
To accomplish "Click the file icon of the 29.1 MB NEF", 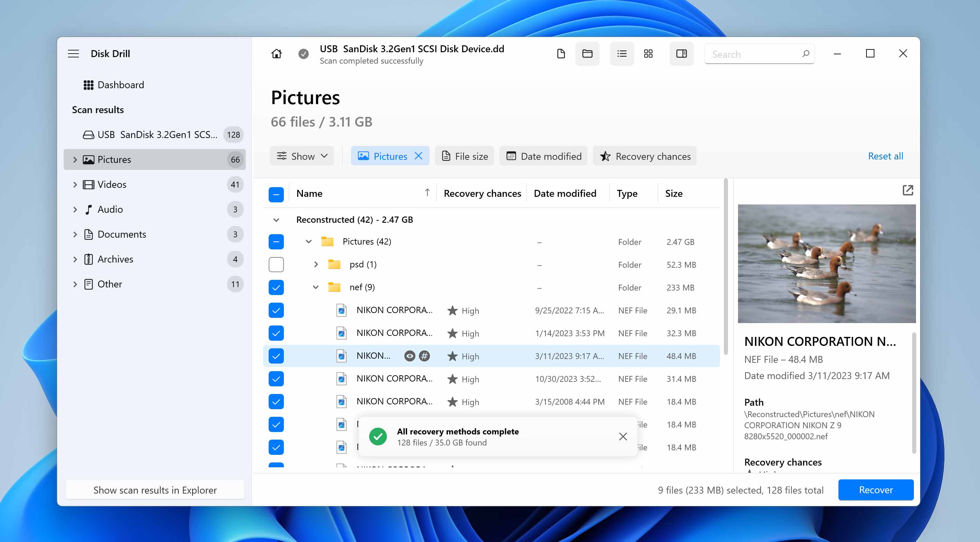I will coord(342,310).
